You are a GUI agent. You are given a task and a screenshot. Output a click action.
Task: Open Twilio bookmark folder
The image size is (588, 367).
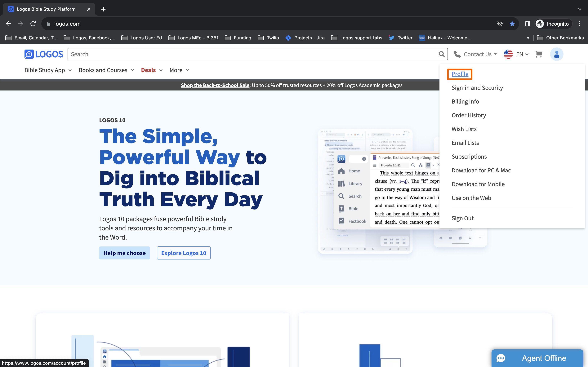pos(268,38)
